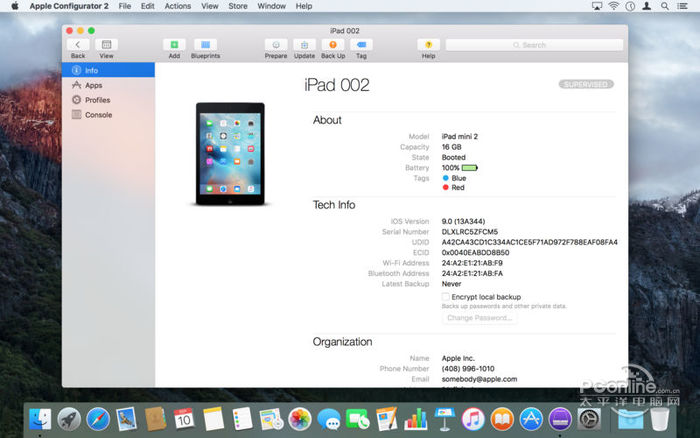Click the phone number (408) 996-1010
The height and width of the screenshot is (438, 700).
pos(468,369)
